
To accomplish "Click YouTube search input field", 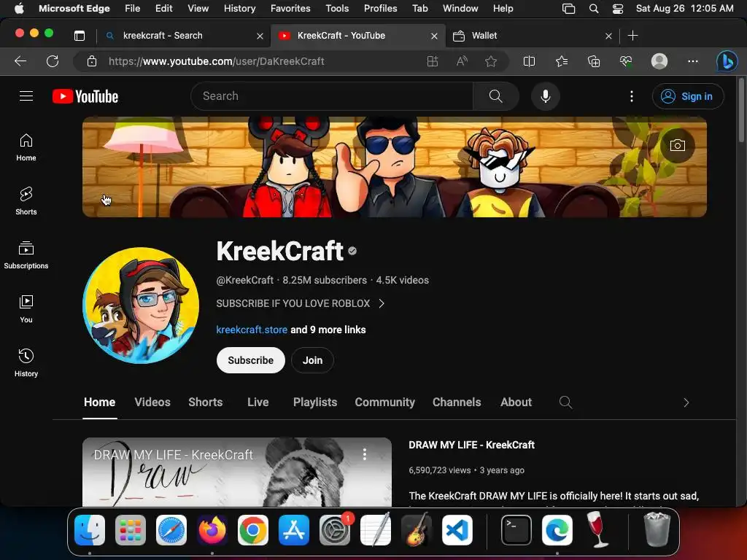I will pyautogui.click(x=332, y=96).
